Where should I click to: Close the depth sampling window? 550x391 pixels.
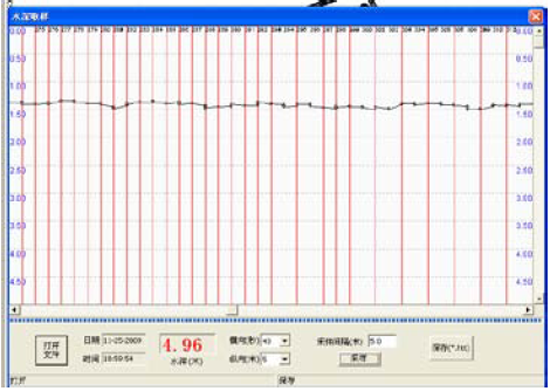click(536, 16)
